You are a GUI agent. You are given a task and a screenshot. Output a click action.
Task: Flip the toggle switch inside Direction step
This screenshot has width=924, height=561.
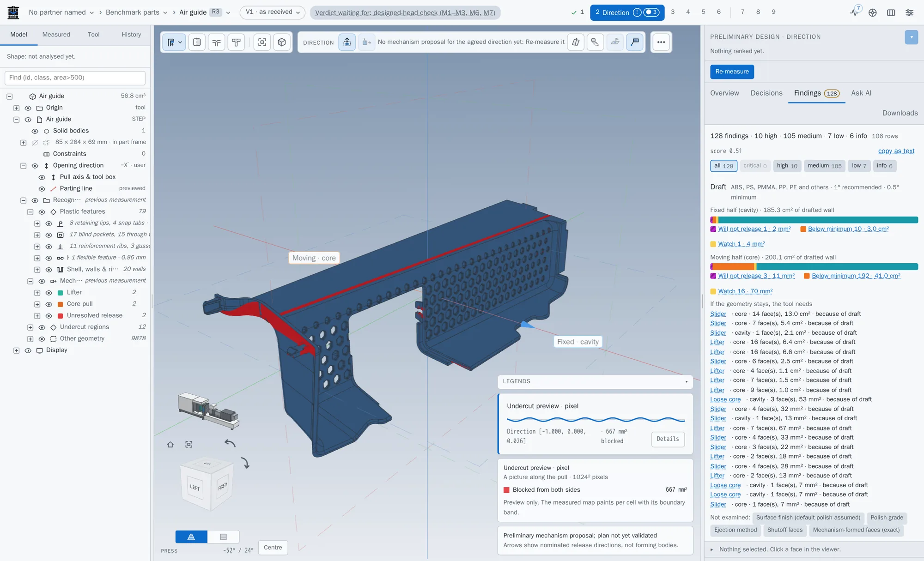pyautogui.click(x=651, y=12)
